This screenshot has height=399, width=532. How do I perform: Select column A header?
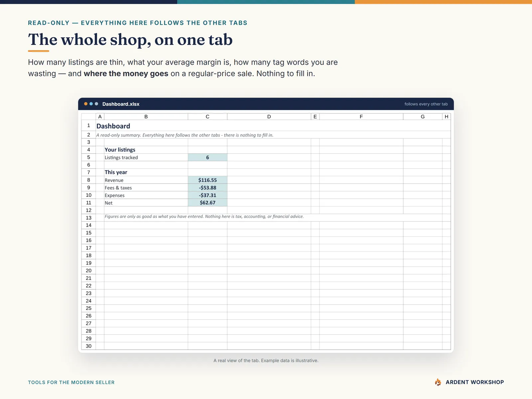click(x=100, y=117)
